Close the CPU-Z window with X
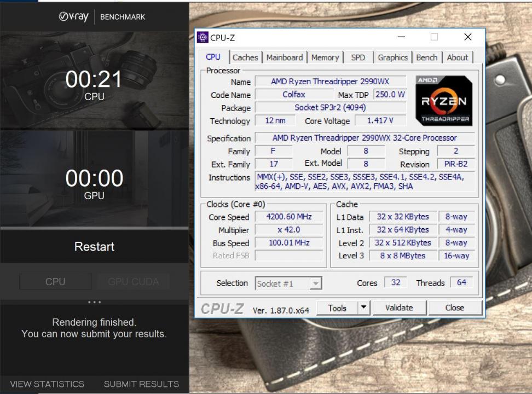The height and width of the screenshot is (394, 532). [x=468, y=37]
